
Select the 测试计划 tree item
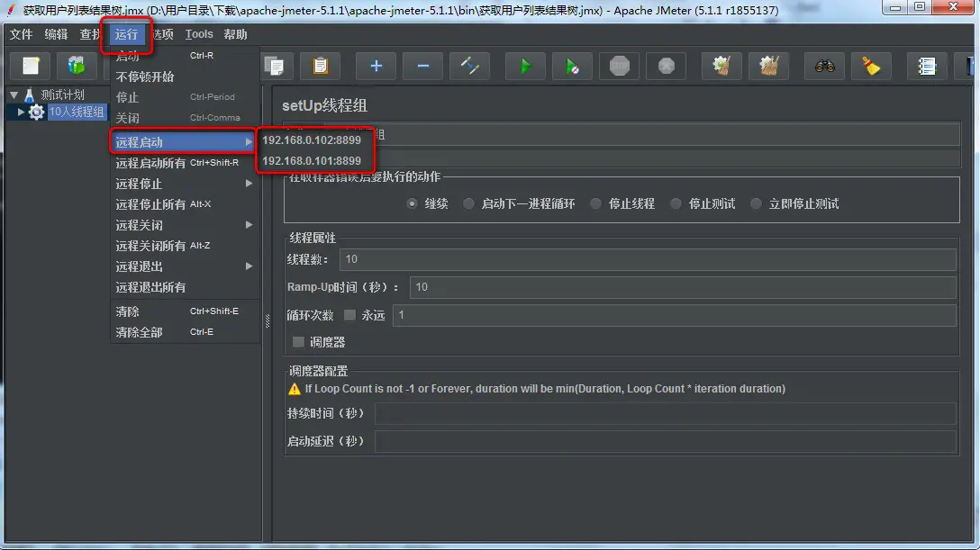pyautogui.click(x=62, y=95)
